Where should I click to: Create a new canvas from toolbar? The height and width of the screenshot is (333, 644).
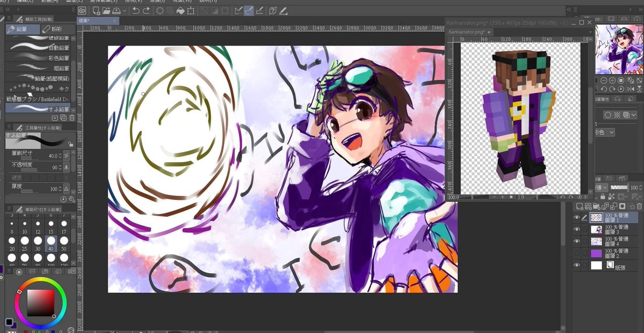[x=96, y=10]
